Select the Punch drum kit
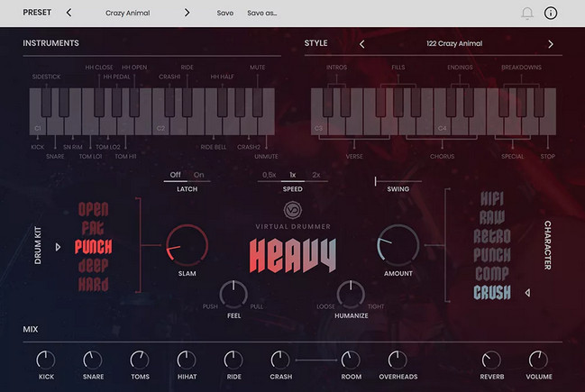 click(93, 247)
